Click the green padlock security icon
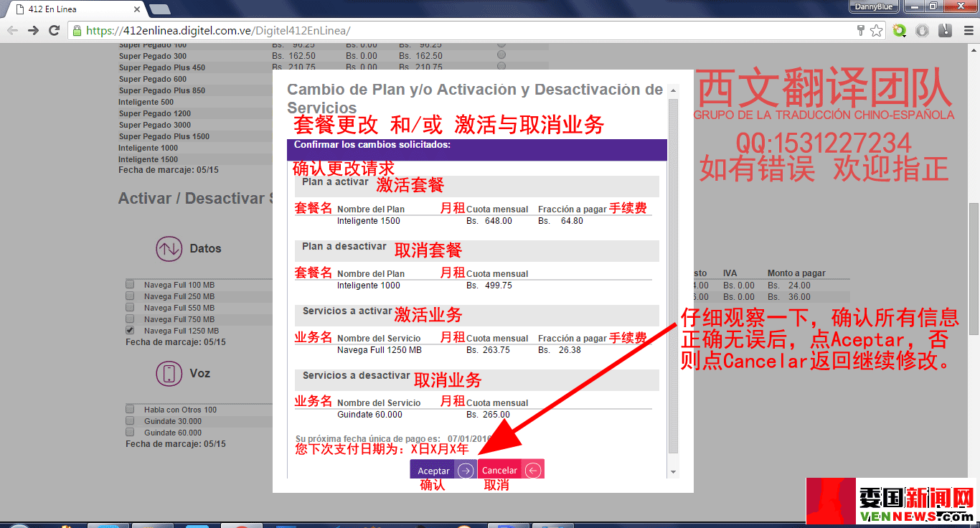 pyautogui.click(x=77, y=30)
